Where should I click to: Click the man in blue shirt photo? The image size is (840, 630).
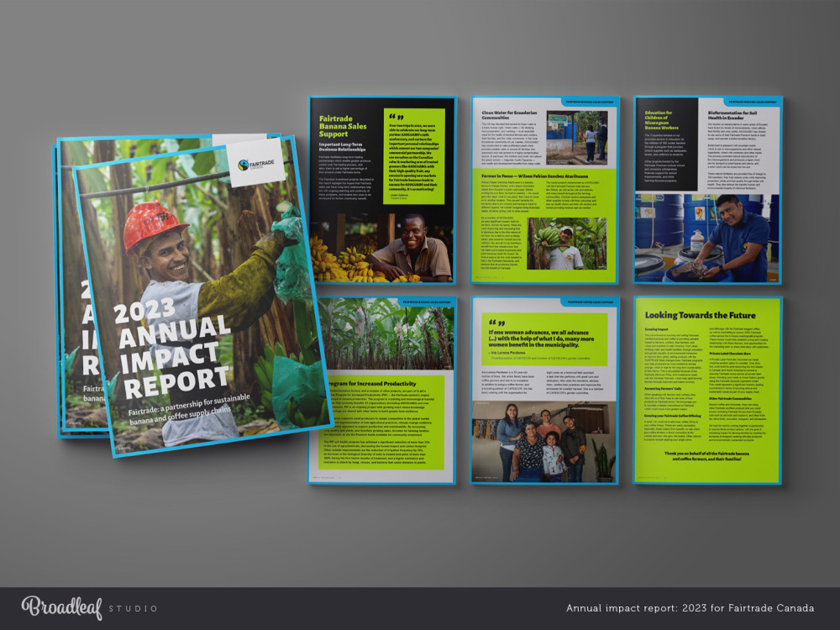point(707,238)
